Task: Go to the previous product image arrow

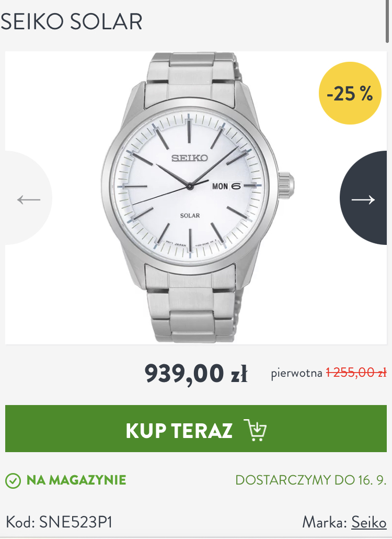Action: pos(29,198)
